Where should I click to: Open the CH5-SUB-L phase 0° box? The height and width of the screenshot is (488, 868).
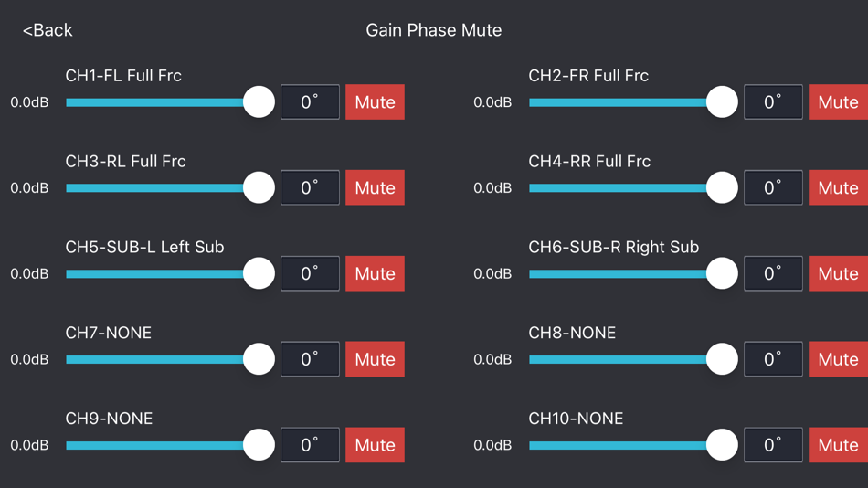tap(310, 273)
